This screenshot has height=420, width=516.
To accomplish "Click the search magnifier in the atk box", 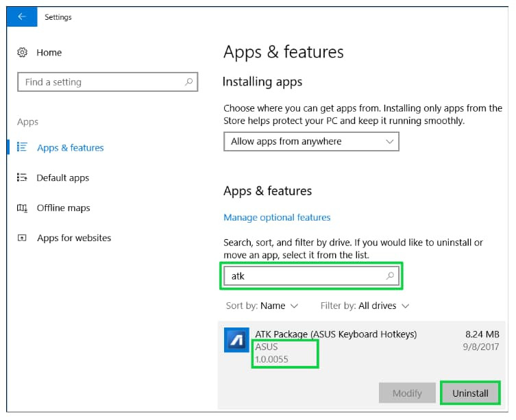I will [x=390, y=275].
